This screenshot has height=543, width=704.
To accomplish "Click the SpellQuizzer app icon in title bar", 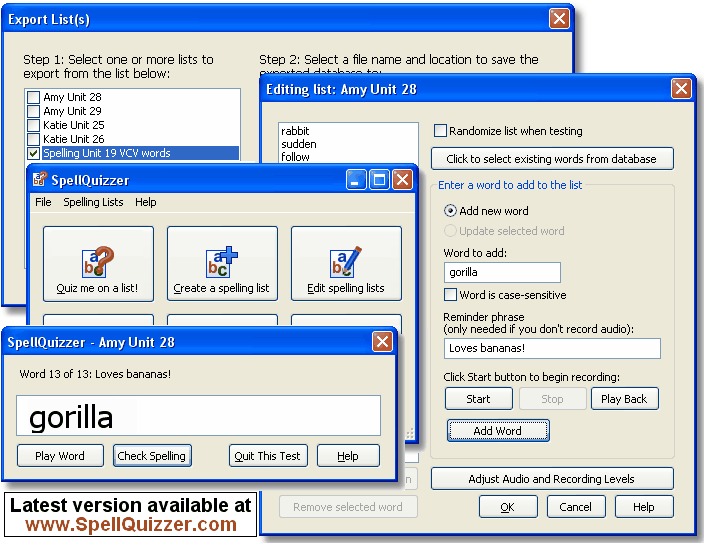I will click(x=40, y=180).
